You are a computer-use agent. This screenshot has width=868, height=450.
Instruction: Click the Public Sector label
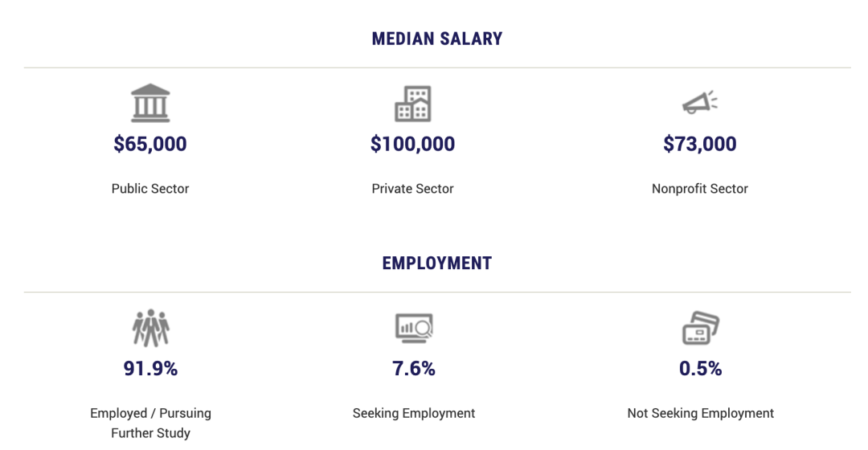150,189
